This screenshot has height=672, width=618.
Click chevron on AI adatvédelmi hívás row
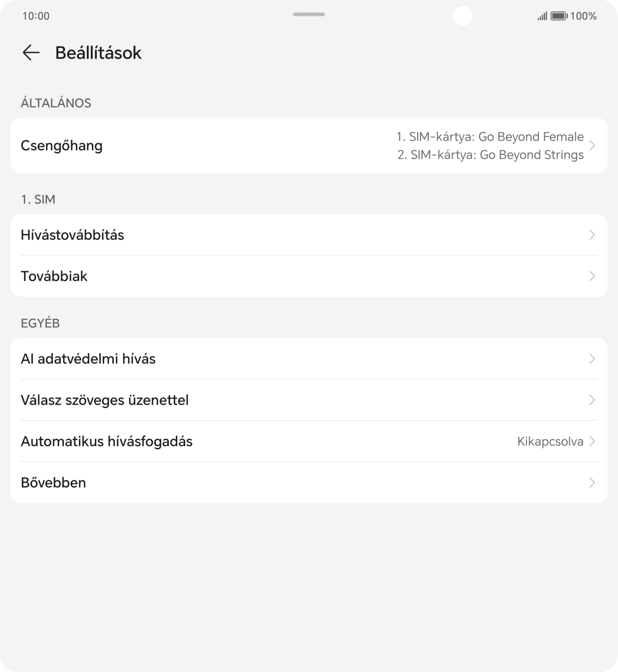592,359
